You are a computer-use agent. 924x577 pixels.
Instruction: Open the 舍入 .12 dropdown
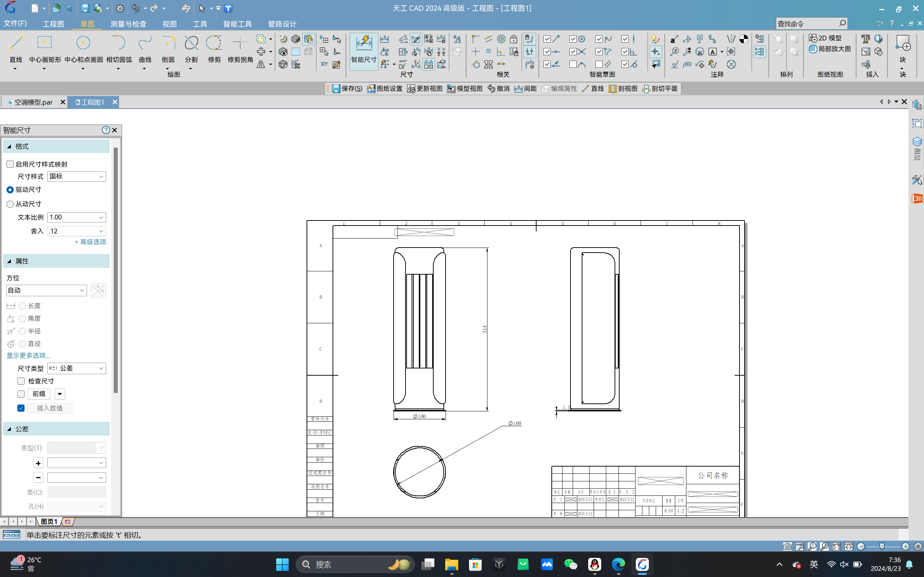(x=76, y=231)
